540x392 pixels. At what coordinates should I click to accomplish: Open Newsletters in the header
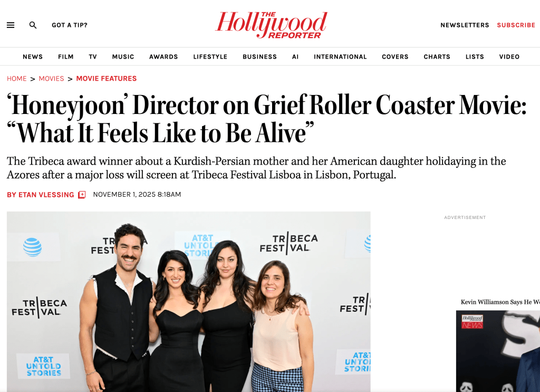click(465, 25)
